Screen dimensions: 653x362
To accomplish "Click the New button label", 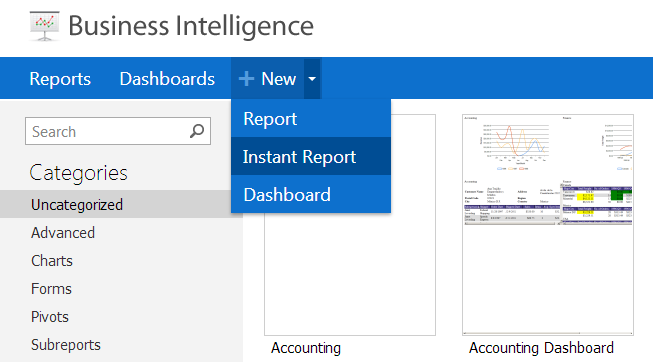I will pyautogui.click(x=279, y=78).
